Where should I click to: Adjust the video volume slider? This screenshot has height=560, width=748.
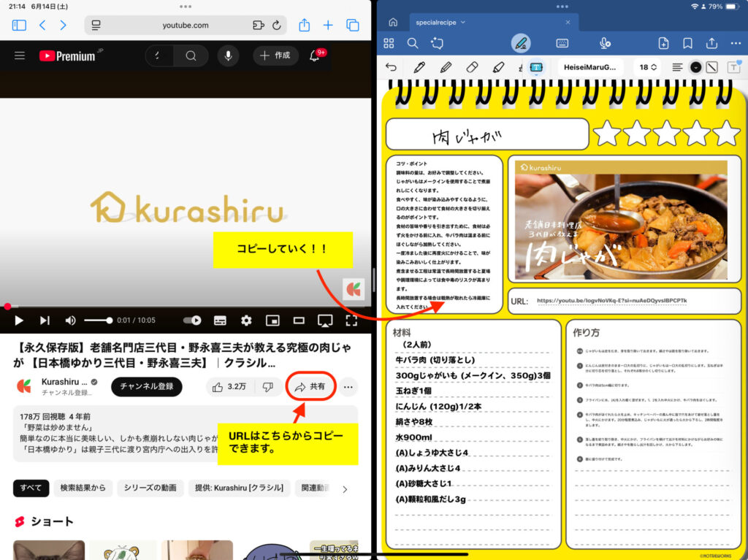[98, 321]
